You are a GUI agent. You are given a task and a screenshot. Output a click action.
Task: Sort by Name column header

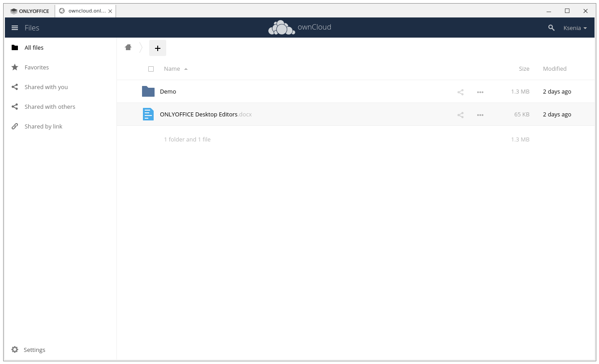172,69
